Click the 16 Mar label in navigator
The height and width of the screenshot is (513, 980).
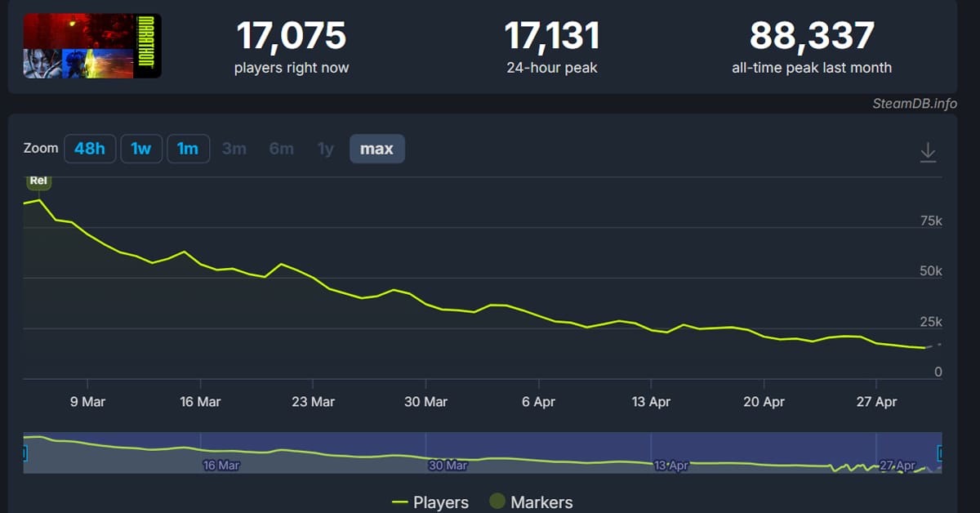click(220, 466)
